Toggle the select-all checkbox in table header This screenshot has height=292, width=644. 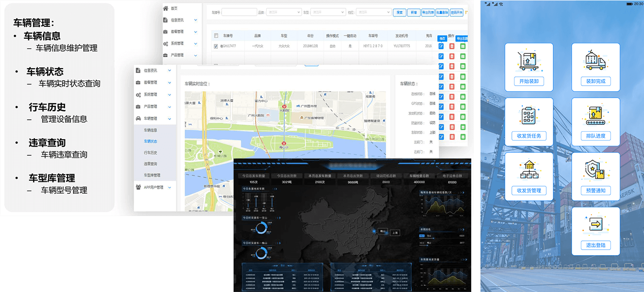pyautogui.click(x=216, y=35)
